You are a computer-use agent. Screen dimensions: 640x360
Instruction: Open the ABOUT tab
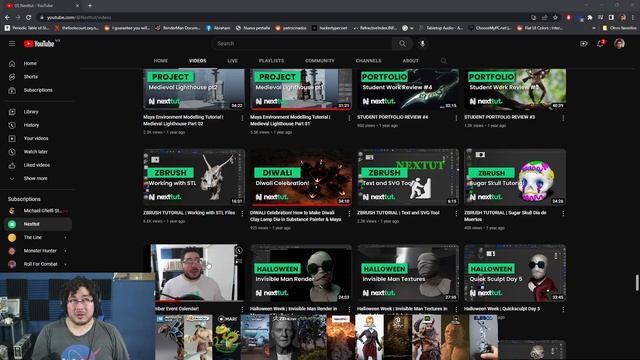coord(411,61)
